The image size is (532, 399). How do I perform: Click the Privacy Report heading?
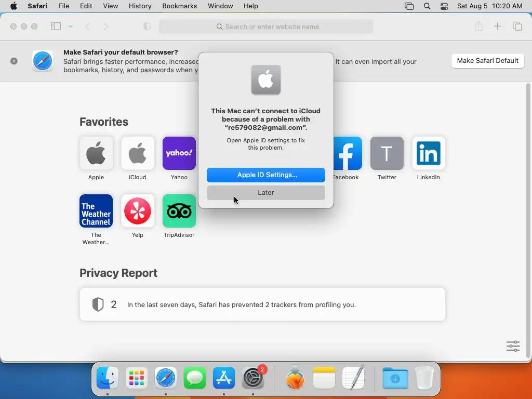[118, 273]
